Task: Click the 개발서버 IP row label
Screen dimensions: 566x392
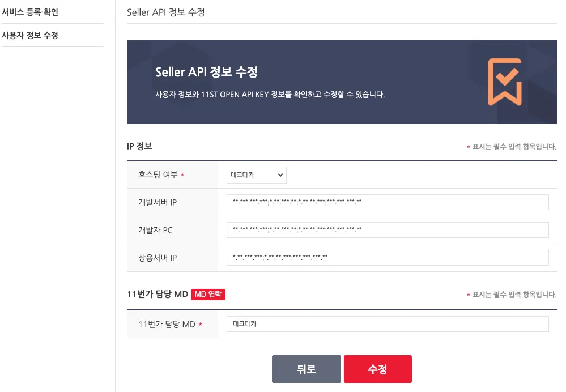Action: click(x=158, y=203)
